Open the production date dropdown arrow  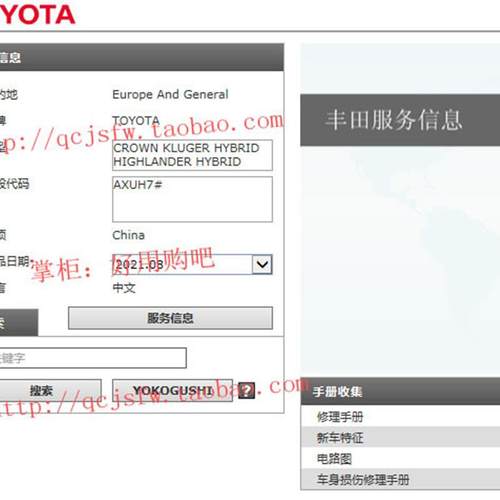[262, 265]
